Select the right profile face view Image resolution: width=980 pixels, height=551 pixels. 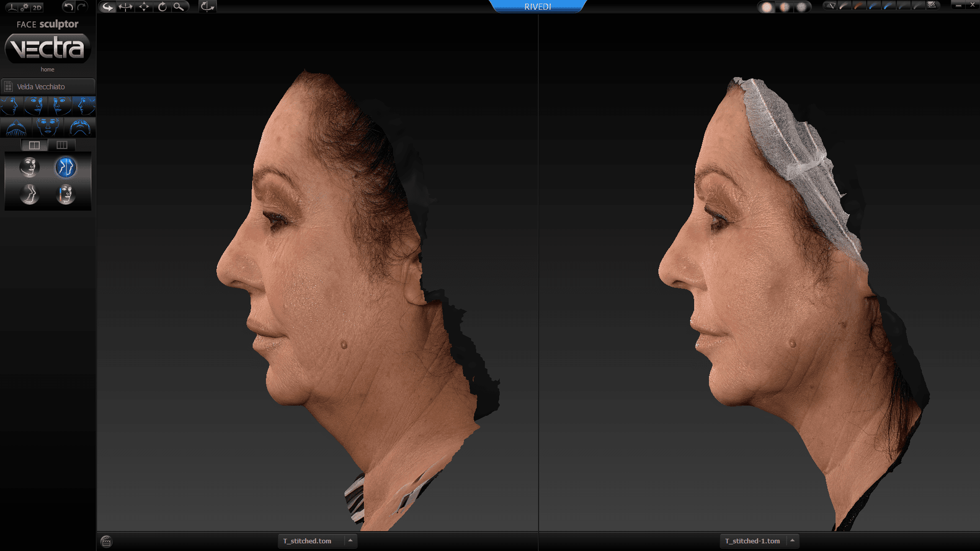pos(12,106)
